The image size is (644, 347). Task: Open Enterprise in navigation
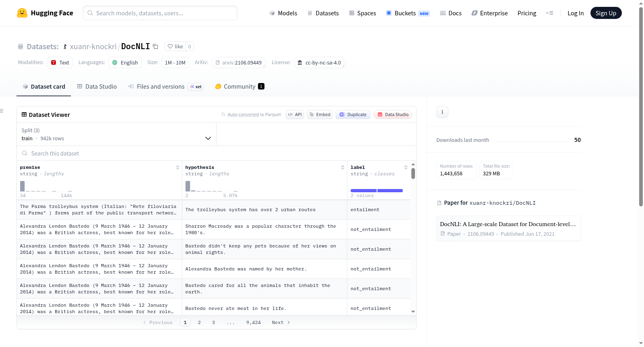[489, 13]
